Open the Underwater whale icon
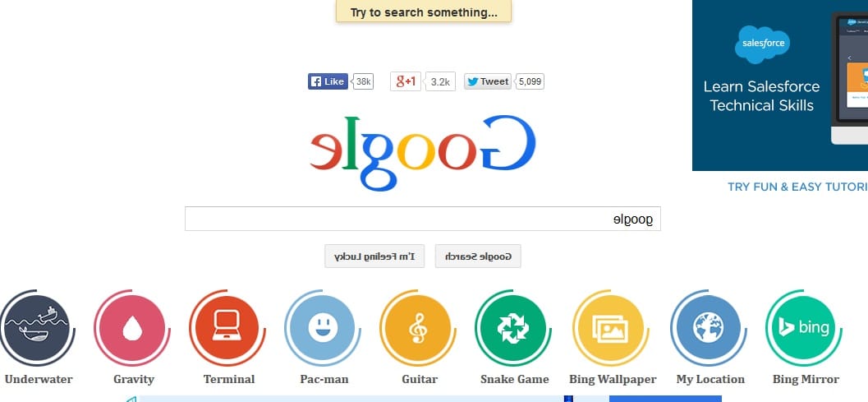Viewport: 868px width, 402px height. [x=36, y=328]
